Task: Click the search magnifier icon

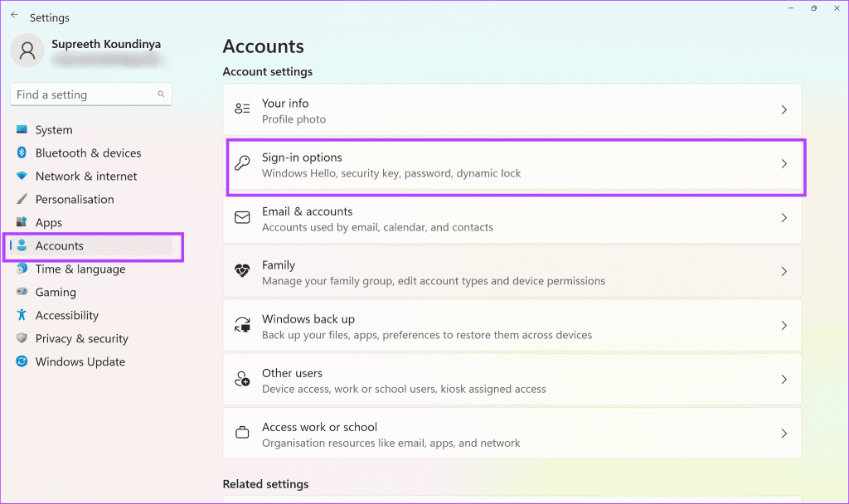Action: tap(162, 94)
